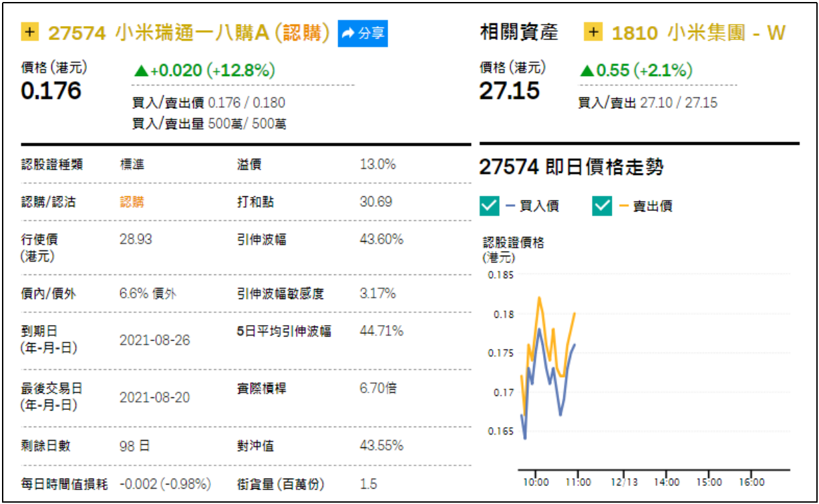Toggle the 買入價 checkbox
Image resolution: width=819 pixels, height=504 pixels.
pyautogui.click(x=490, y=206)
